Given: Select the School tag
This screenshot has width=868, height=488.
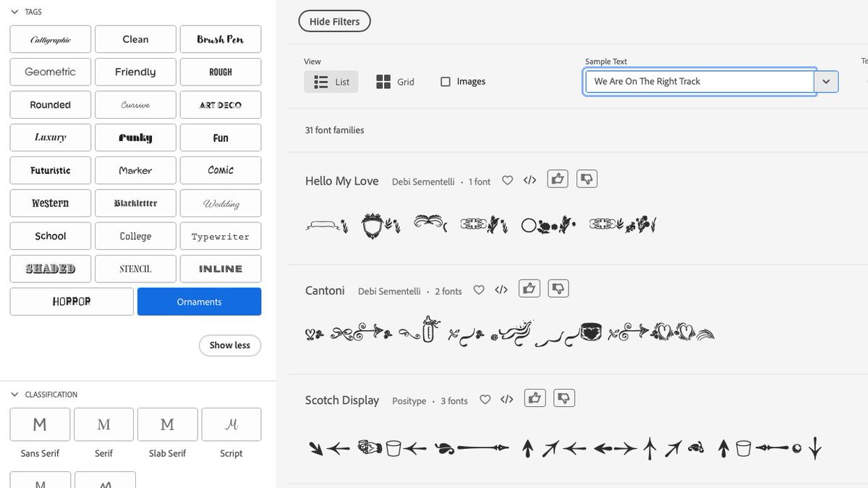Looking at the screenshot, I should (51, 236).
